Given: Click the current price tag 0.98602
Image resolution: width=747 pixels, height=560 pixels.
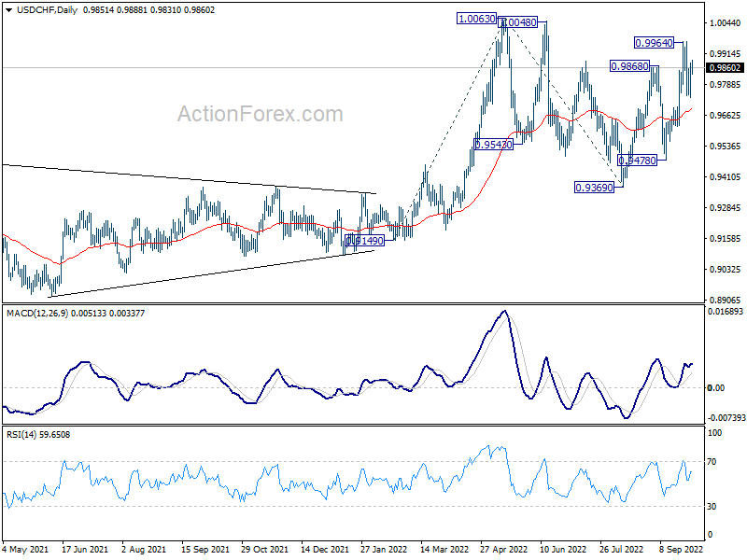Looking at the screenshot, I should coord(725,67).
